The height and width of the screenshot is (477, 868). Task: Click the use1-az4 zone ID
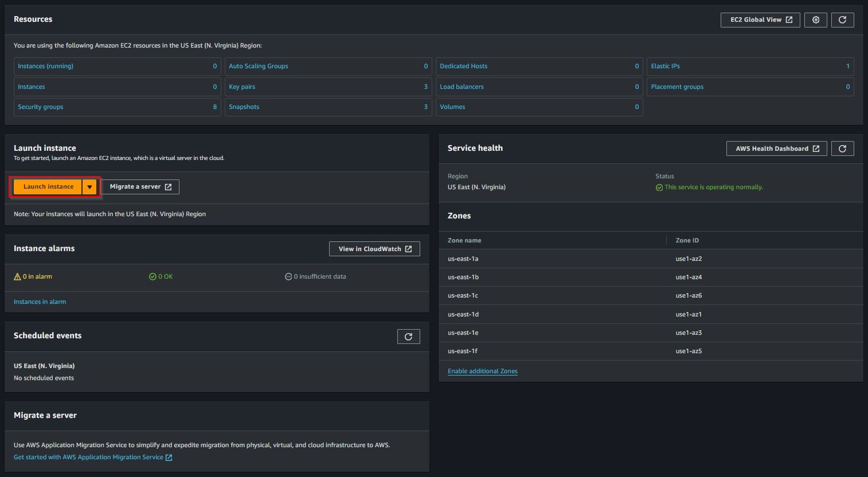[x=689, y=277]
